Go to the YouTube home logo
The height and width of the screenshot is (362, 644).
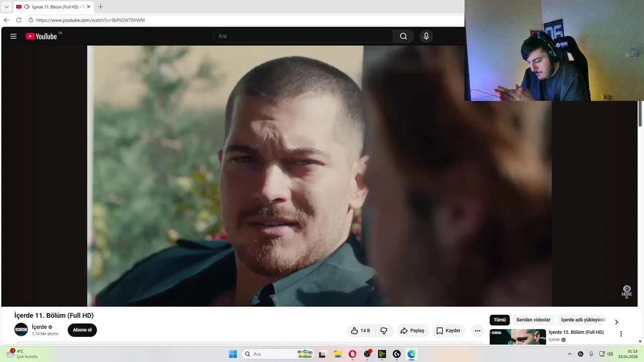pos(41,36)
